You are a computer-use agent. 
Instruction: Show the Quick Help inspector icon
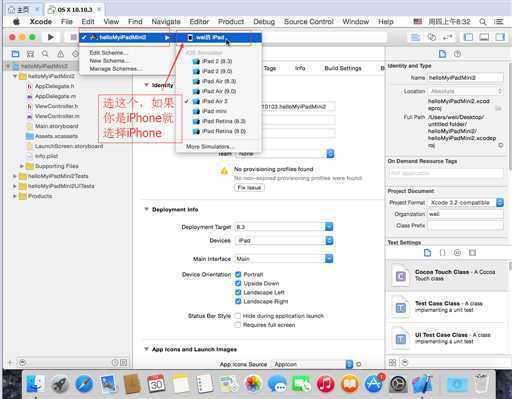(457, 54)
